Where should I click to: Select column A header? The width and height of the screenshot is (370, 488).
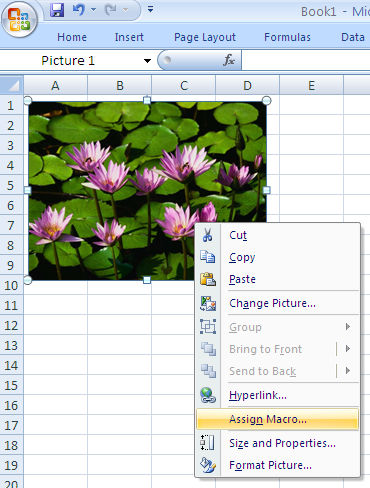point(55,86)
